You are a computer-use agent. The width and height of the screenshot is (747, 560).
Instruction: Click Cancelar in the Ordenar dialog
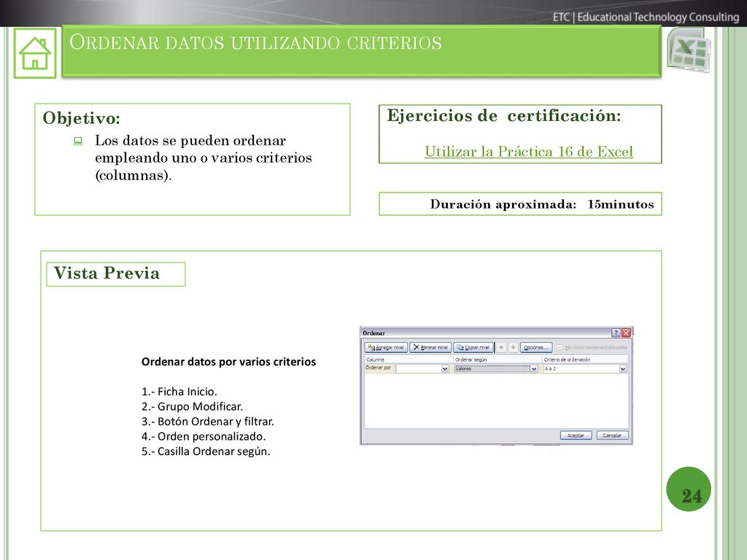(612, 435)
